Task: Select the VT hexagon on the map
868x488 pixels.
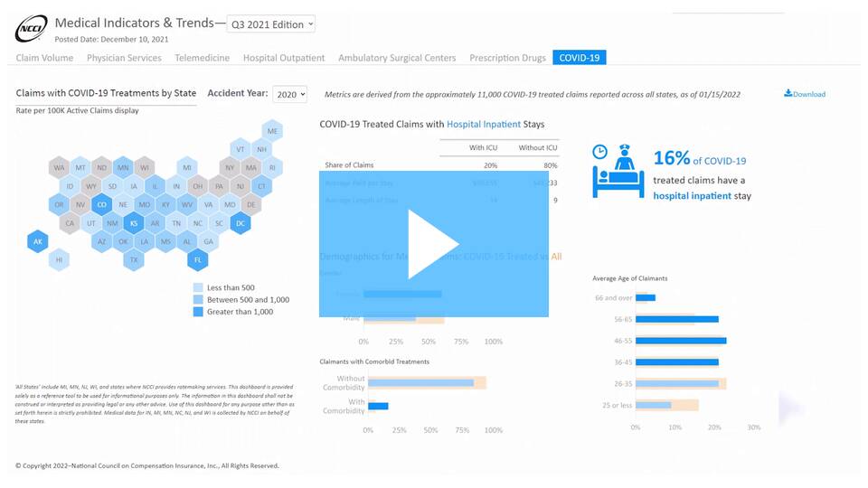Action: (x=241, y=149)
